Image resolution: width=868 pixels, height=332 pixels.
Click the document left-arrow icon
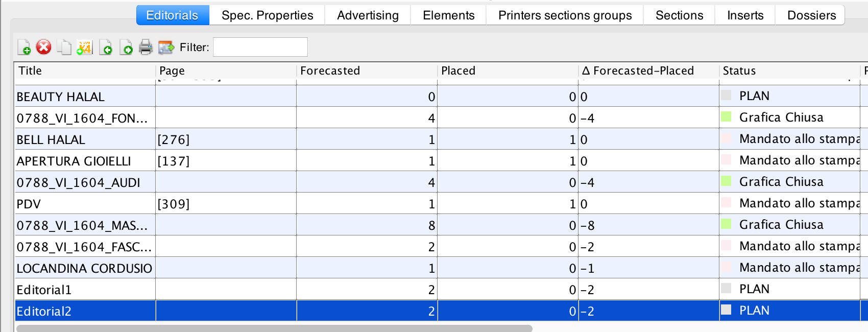(x=106, y=48)
